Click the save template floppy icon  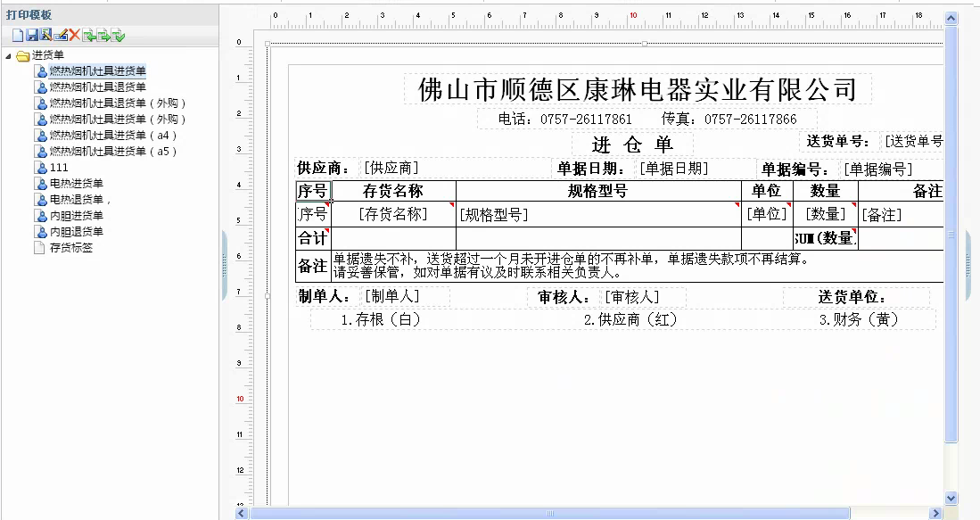click(x=32, y=36)
